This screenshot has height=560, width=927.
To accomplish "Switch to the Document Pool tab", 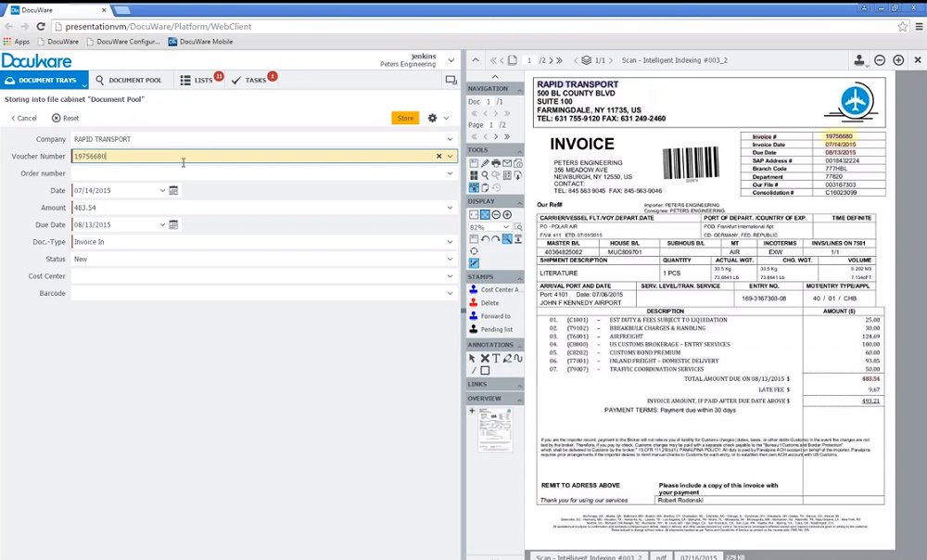I will [x=128, y=81].
